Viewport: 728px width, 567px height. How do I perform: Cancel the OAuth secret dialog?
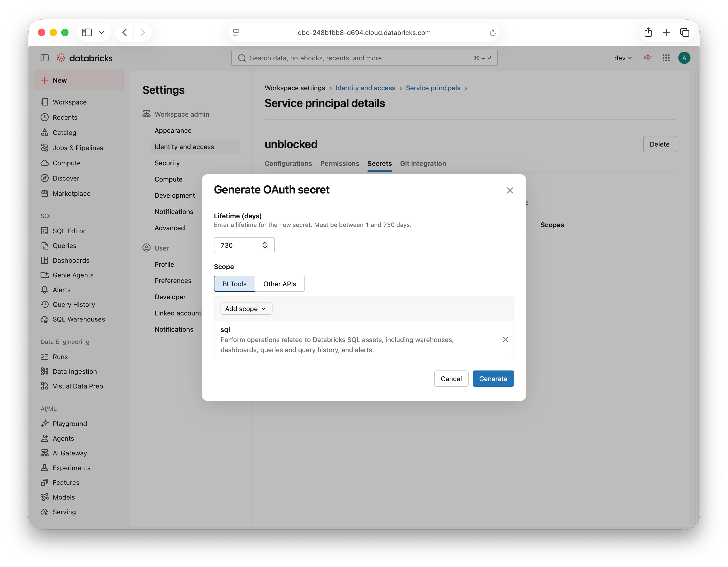[x=451, y=379]
